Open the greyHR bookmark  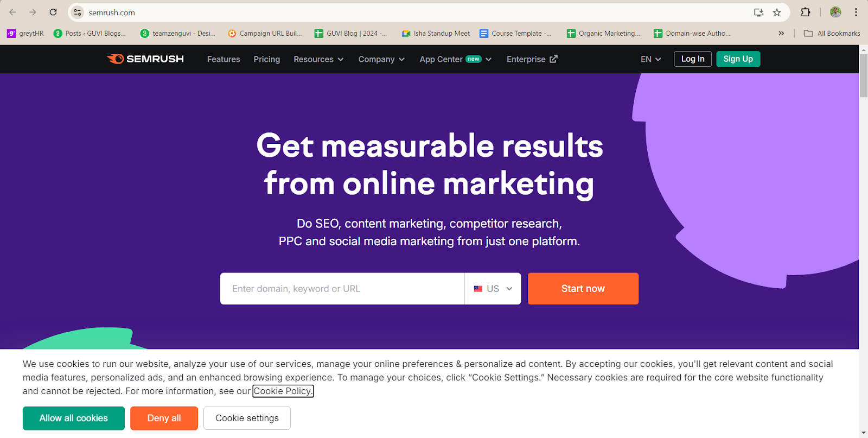(x=25, y=33)
